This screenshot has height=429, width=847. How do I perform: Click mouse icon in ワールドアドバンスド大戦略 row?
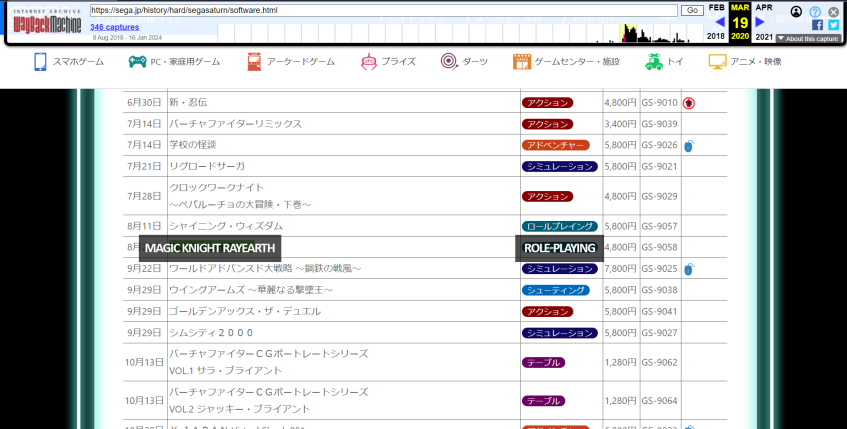coord(689,269)
